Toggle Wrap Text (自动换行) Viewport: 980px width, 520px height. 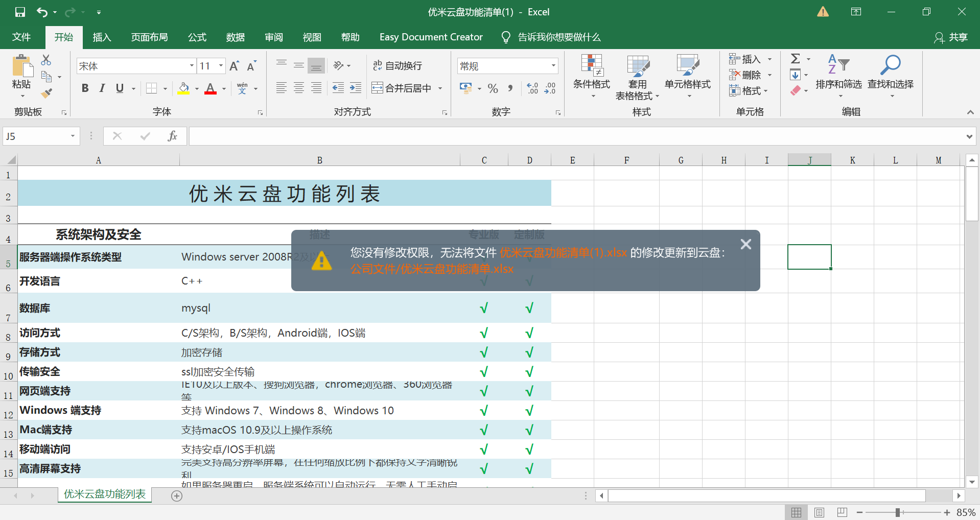398,65
